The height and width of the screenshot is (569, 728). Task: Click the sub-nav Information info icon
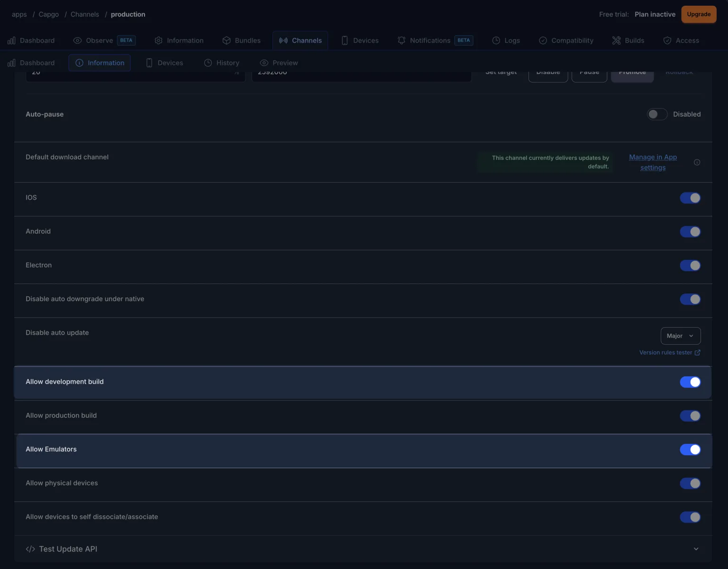point(80,63)
